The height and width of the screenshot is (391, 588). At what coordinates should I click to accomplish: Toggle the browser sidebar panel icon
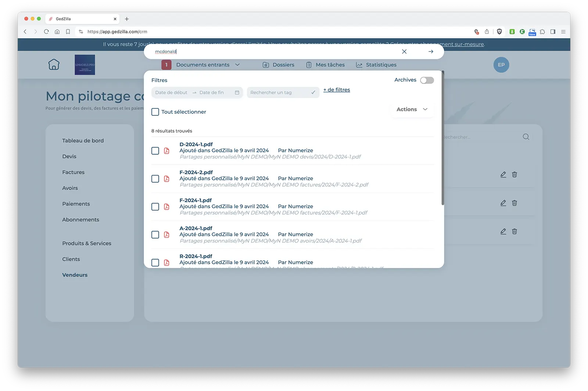(553, 32)
